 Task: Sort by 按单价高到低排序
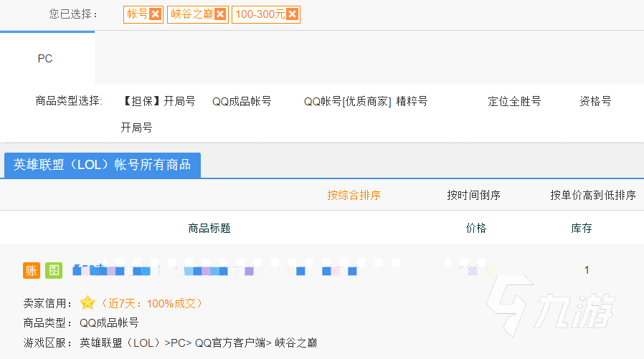click(x=592, y=196)
